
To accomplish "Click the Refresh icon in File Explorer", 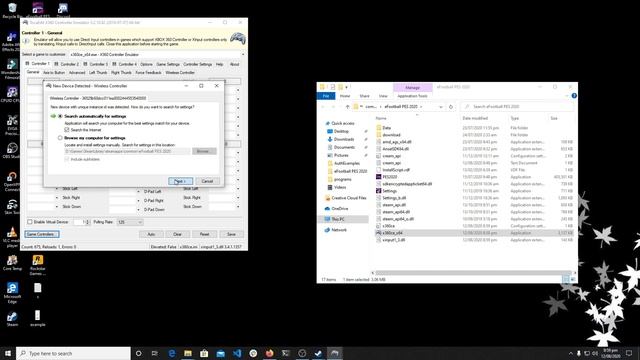I will coord(451,107).
